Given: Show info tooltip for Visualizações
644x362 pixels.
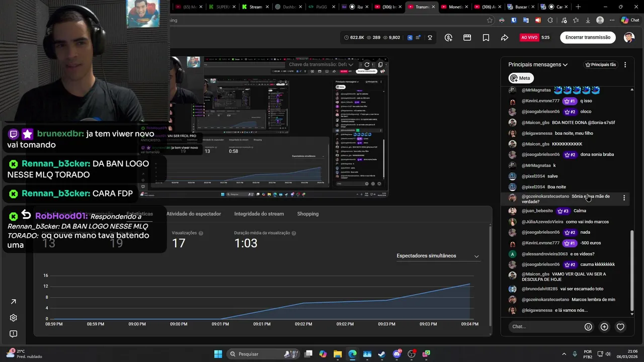Looking at the screenshot, I should coord(201,233).
